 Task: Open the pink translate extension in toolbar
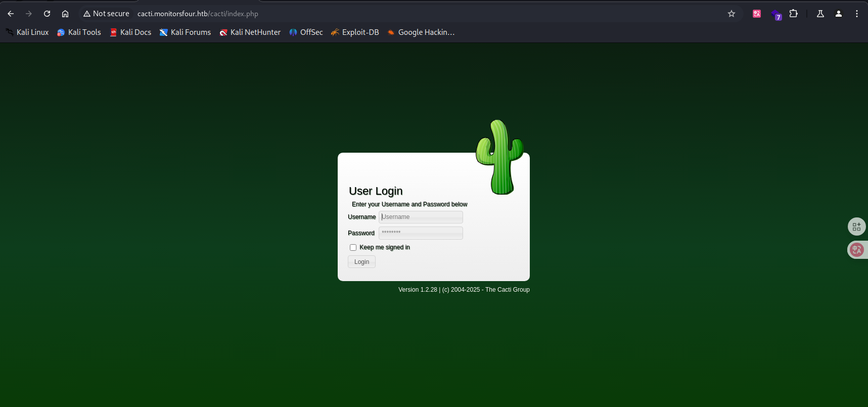pos(757,14)
